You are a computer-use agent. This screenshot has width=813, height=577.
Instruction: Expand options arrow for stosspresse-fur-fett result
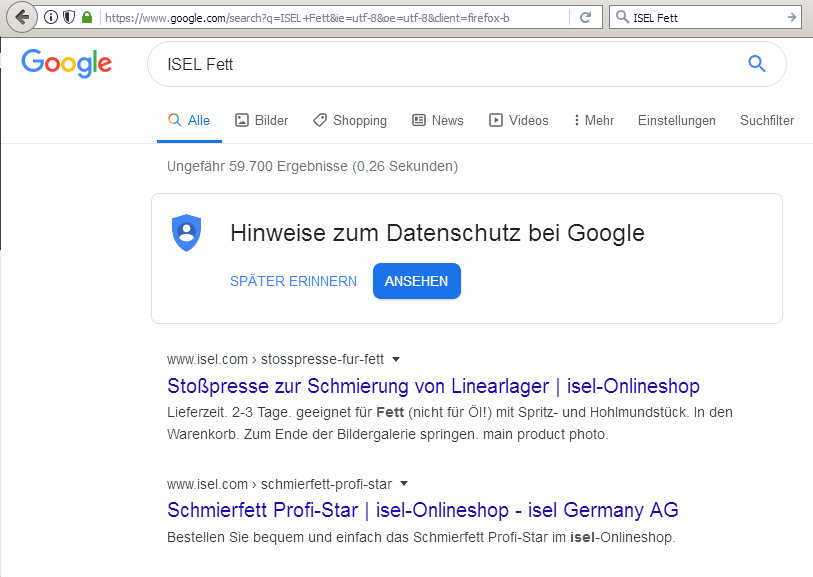[396, 359]
